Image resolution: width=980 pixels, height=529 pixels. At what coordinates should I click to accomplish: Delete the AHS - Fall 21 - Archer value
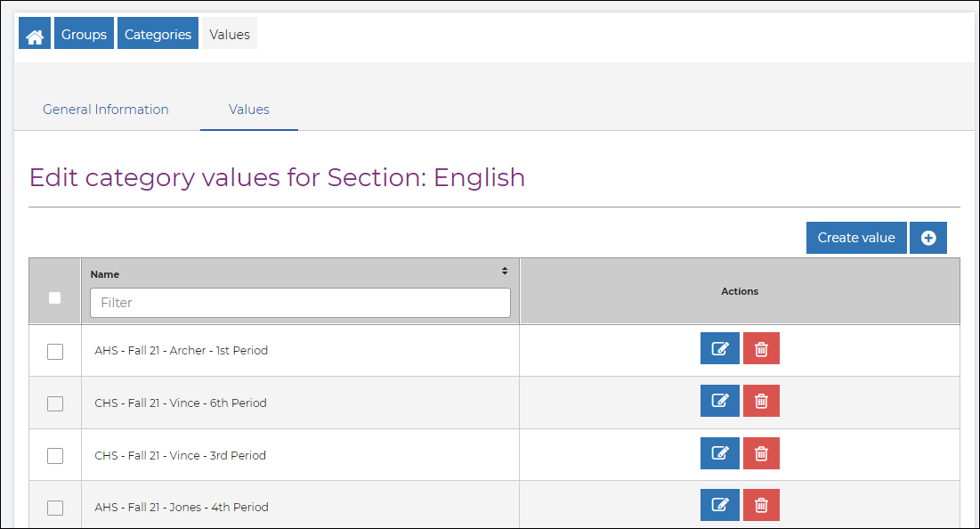761,348
